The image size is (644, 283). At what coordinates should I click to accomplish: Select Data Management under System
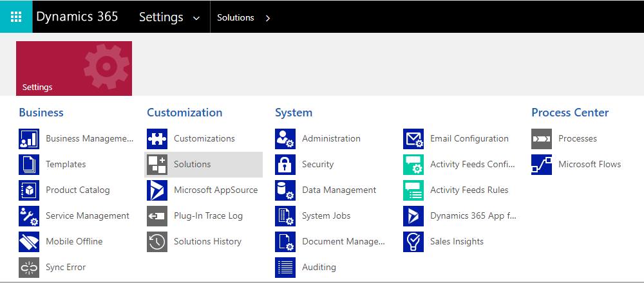coord(339,190)
